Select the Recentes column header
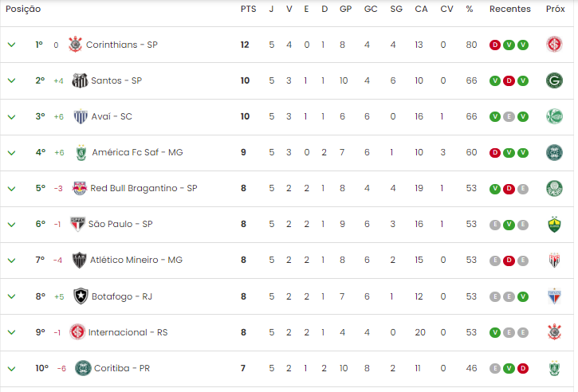This screenshot has height=392, width=578. tap(509, 10)
